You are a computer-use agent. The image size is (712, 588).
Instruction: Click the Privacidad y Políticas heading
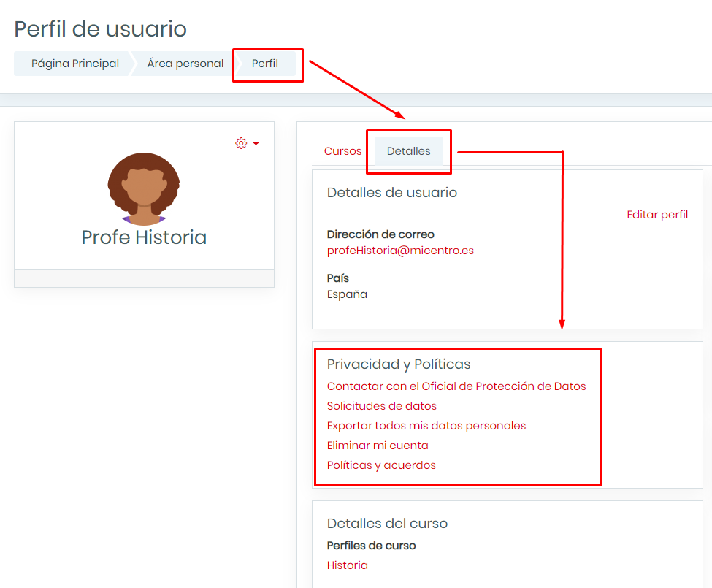pyautogui.click(x=399, y=364)
